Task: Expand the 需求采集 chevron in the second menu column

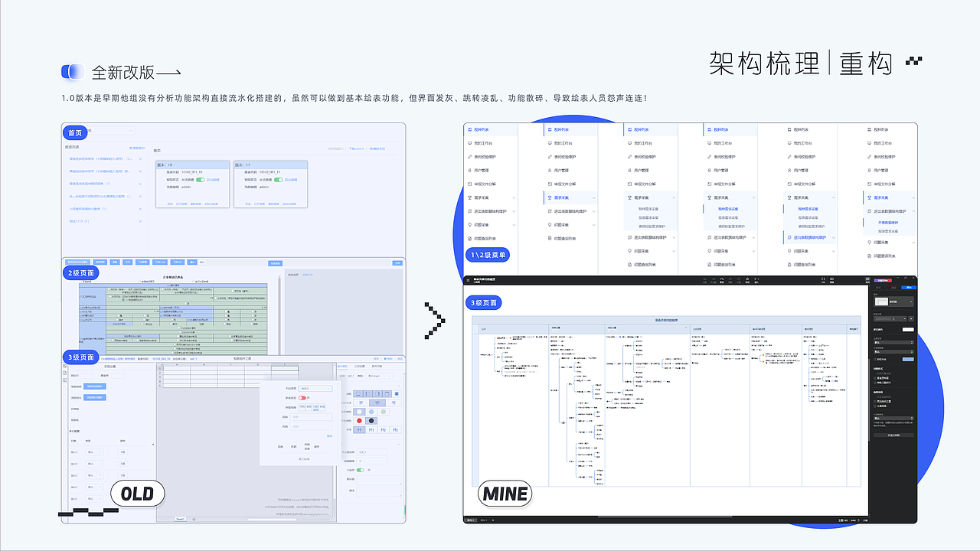Action: coord(593,197)
